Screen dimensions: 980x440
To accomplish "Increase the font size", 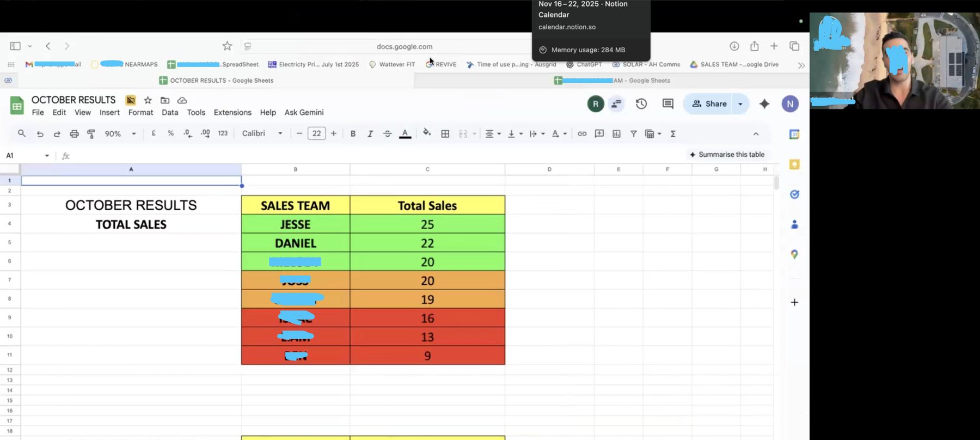I will pyautogui.click(x=334, y=134).
